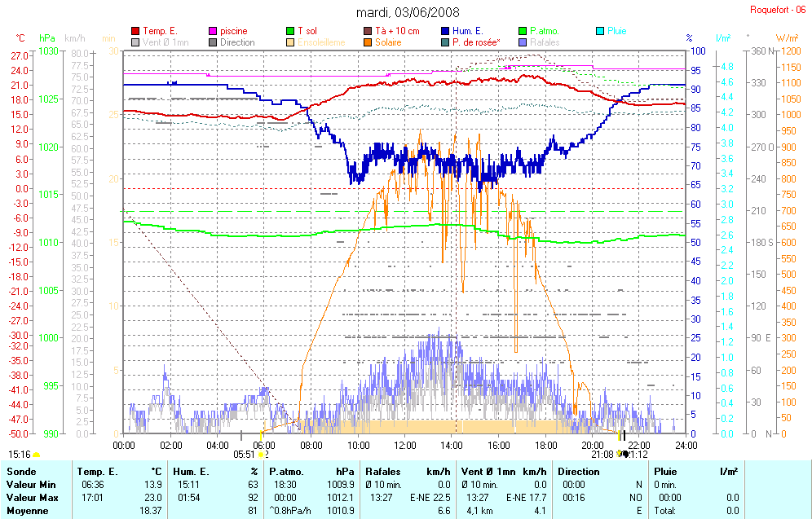This screenshot has width=812, height=519.
Task: Click the 17:01 max temperature time
Action: [x=93, y=498]
